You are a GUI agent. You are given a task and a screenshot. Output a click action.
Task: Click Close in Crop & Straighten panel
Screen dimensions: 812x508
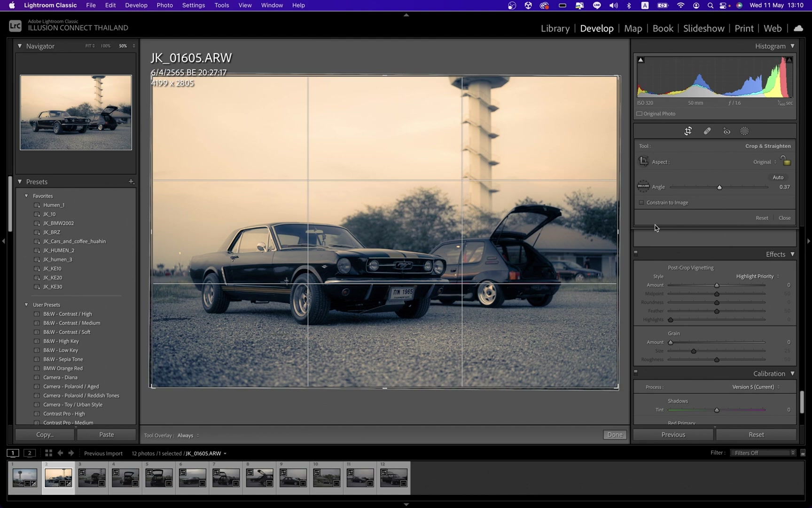pos(784,218)
